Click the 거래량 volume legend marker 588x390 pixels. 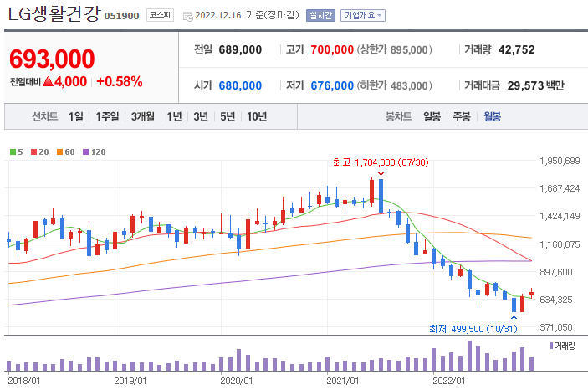point(552,346)
